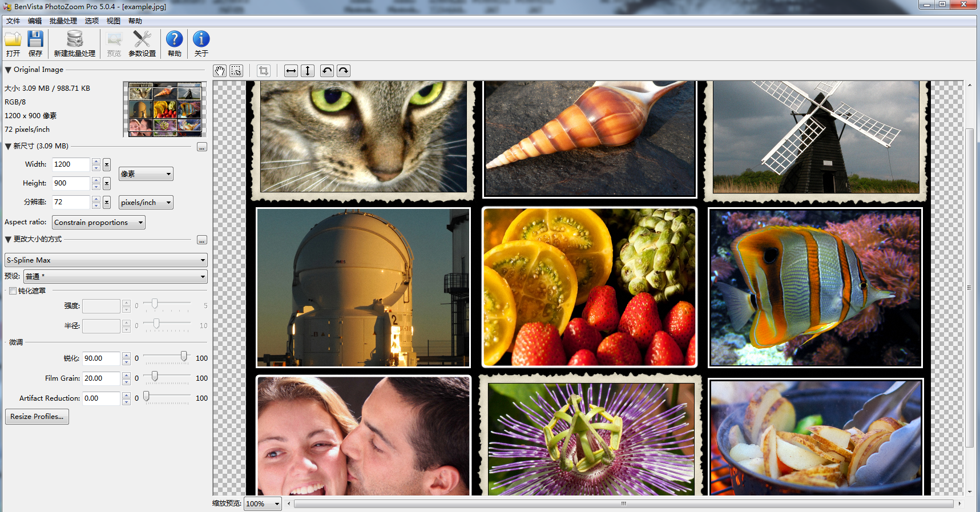Adjust the Artifact Reduction slider handle
The height and width of the screenshot is (512, 980).
tap(146, 397)
